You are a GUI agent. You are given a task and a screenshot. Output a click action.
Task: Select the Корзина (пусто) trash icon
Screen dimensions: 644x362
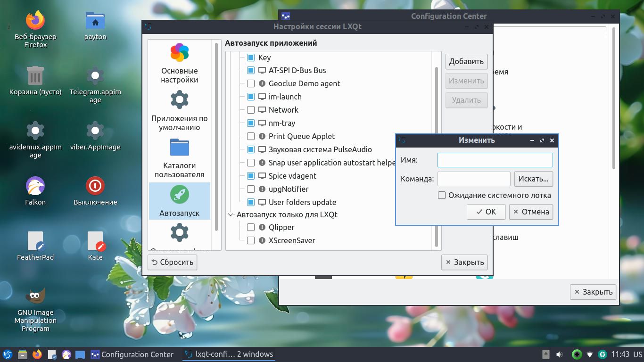coord(35,76)
